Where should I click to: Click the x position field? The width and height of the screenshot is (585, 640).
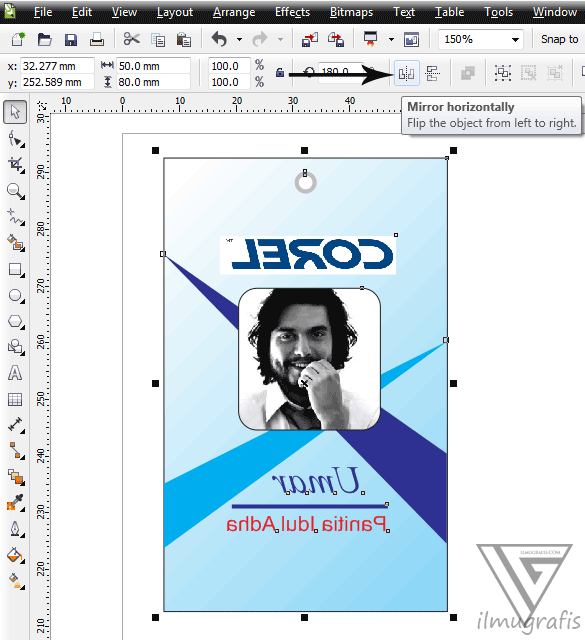point(57,66)
